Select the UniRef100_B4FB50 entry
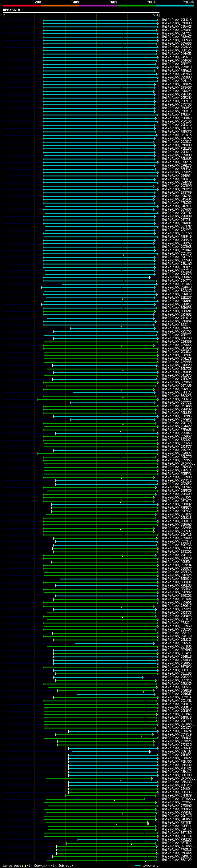The width and height of the screenshot is (197, 868). click(177, 819)
